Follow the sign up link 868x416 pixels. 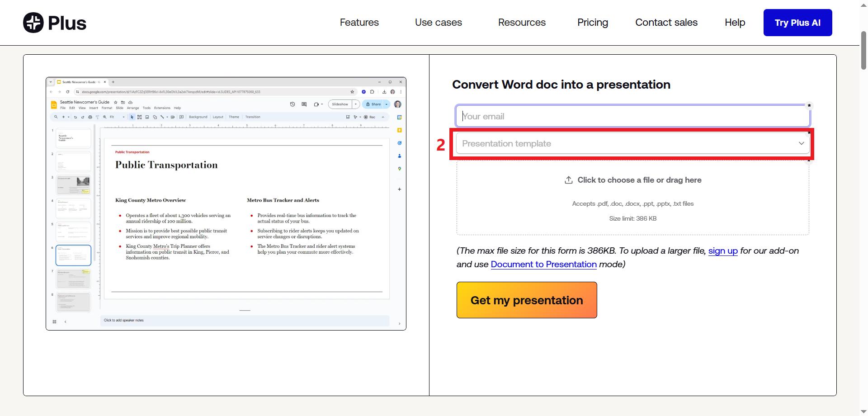[x=722, y=251]
